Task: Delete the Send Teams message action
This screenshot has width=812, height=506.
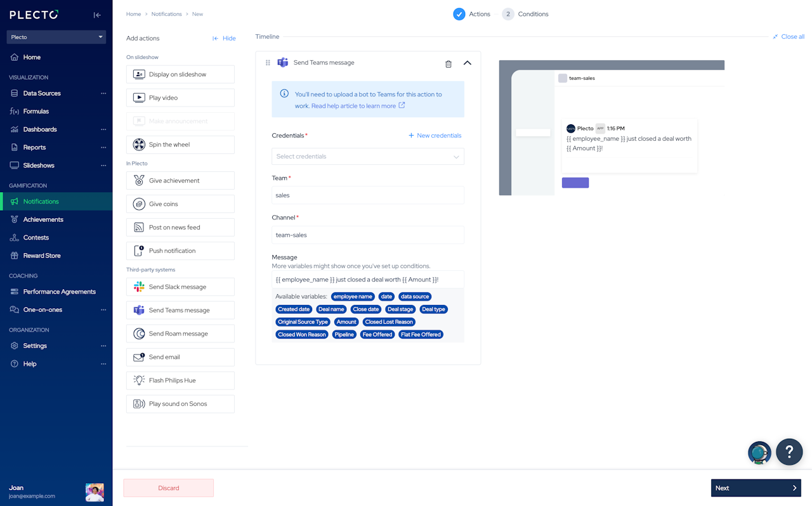Action: click(x=449, y=63)
